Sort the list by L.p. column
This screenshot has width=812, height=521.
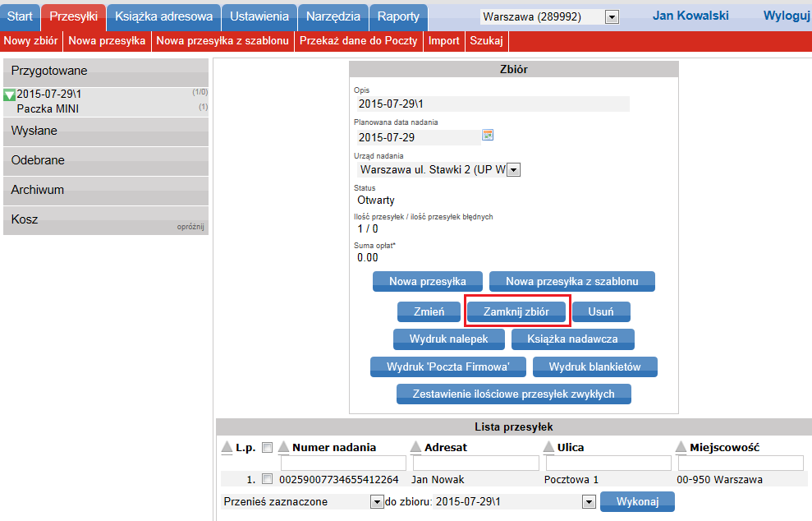[227, 448]
